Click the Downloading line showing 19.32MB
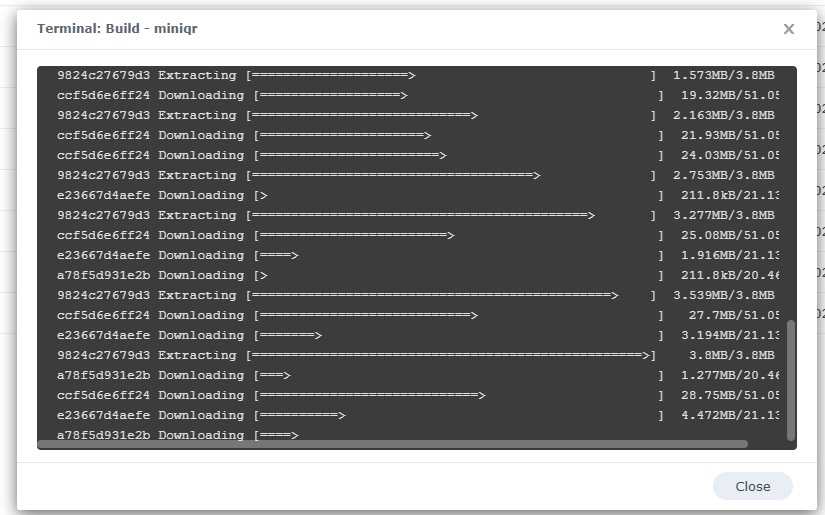The image size is (825, 515). tap(418, 95)
